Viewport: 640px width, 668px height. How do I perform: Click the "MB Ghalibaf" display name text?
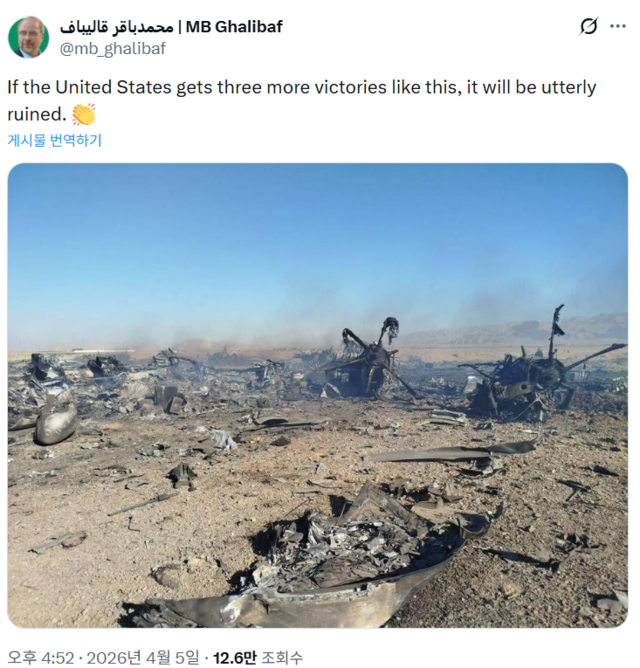(x=234, y=27)
